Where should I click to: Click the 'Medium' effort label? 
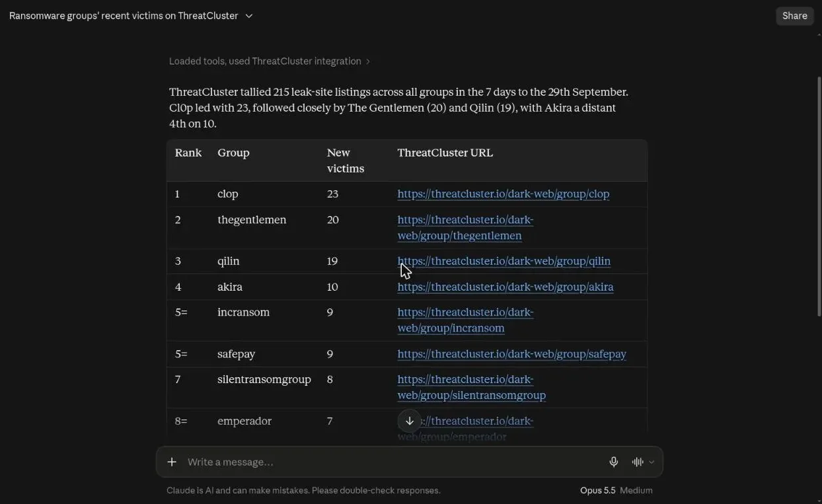(x=636, y=490)
